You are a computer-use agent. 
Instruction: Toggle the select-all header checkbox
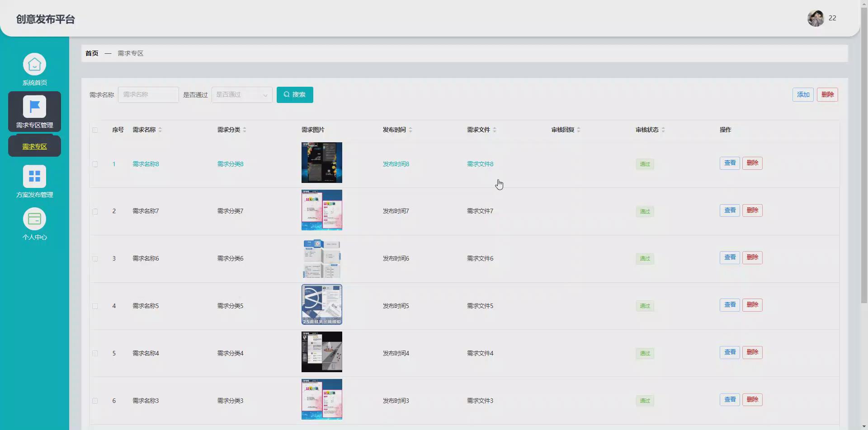[95, 130]
